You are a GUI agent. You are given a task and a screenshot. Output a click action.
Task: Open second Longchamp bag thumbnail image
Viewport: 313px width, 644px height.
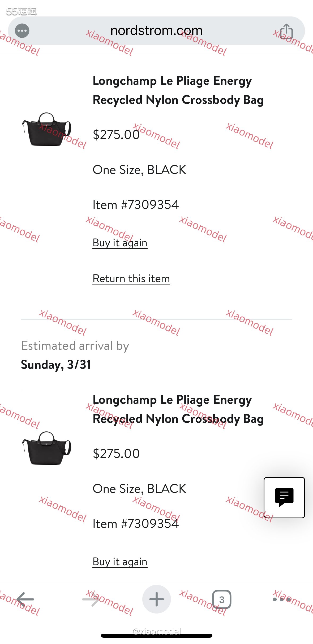point(47,448)
